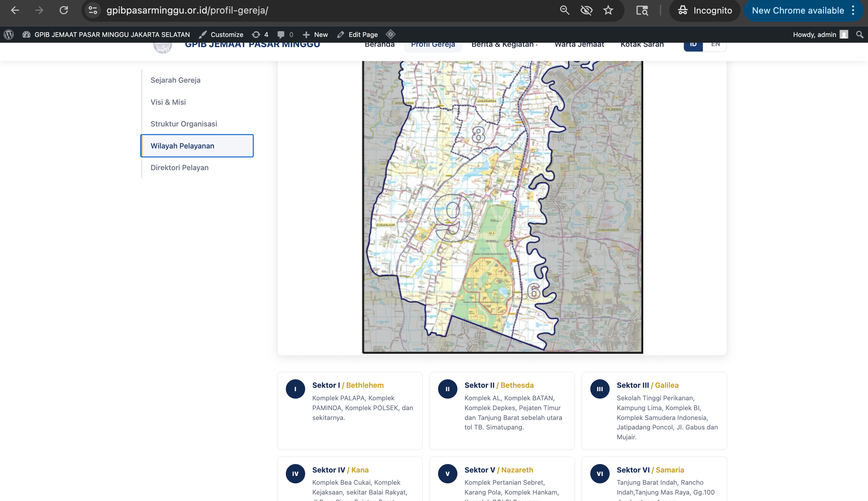Select Visi & Misi sidebar tab
The width and height of the screenshot is (868, 501).
(198, 102)
